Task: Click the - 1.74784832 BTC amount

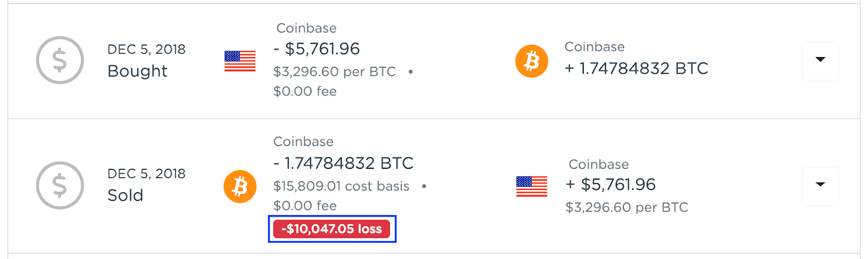Action: [x=343, y=163]
